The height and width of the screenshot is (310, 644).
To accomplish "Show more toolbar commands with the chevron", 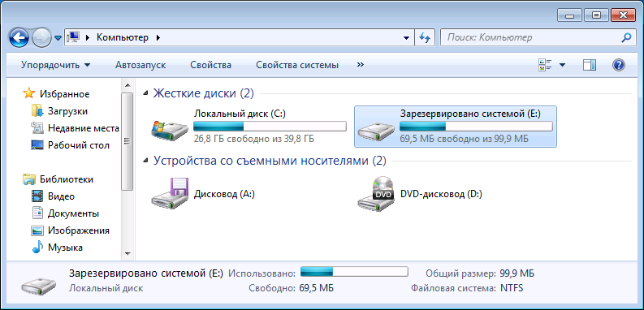I will click(361, 64).
